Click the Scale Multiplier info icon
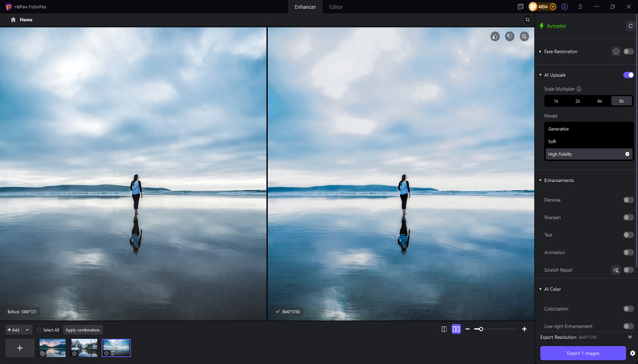 (579, 89)
